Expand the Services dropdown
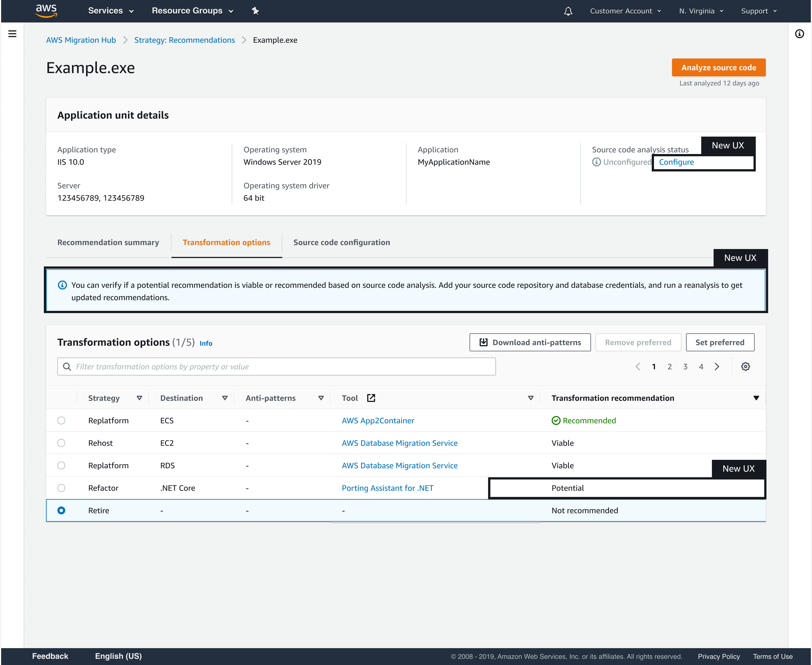 (110, 11)
